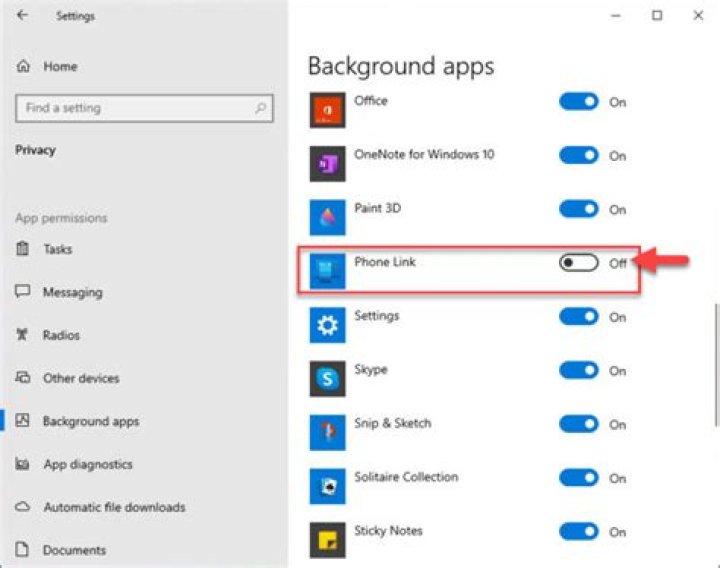This screenshot has height=568, width=720.
Task: Click the Documents page icon
Action: coord(22,549)
